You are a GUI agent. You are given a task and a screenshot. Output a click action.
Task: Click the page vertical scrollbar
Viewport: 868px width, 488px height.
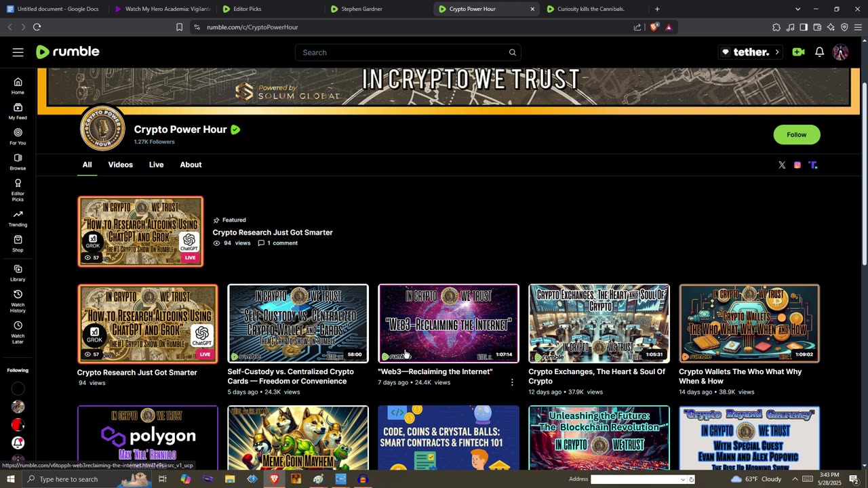[864, 175]
